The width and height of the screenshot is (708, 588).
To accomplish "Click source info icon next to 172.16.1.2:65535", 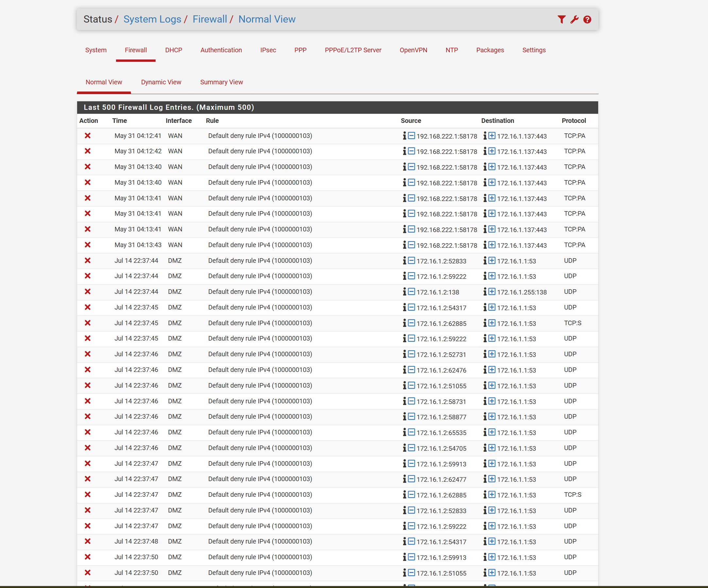I will [405, 432].
